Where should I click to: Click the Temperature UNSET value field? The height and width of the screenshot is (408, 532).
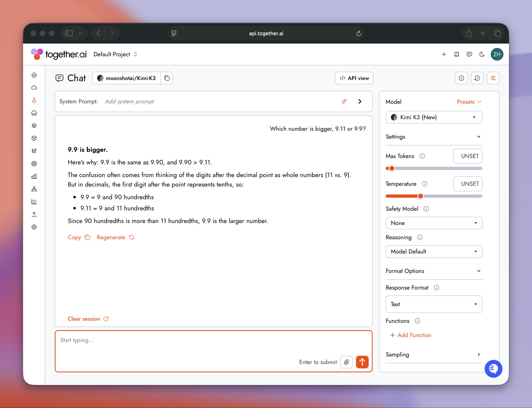pyautogui.click(x=468, y=184)
